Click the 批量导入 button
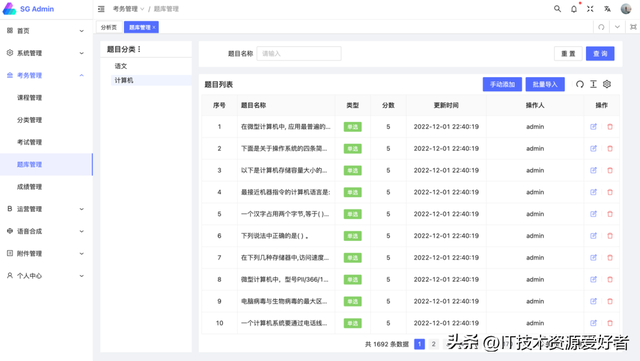 pos(545,84)
